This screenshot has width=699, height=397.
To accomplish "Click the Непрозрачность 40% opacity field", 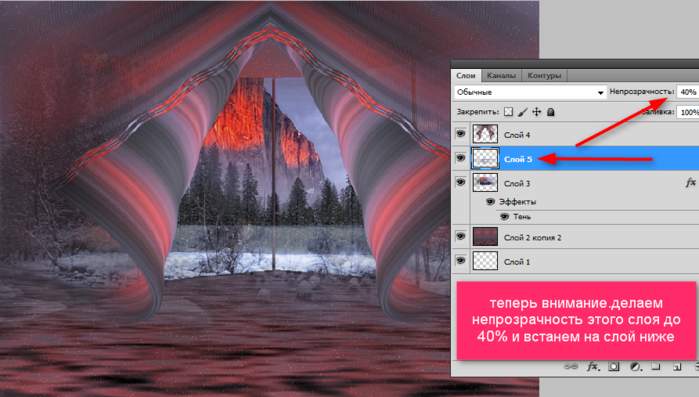I will [x=688, y=92].
